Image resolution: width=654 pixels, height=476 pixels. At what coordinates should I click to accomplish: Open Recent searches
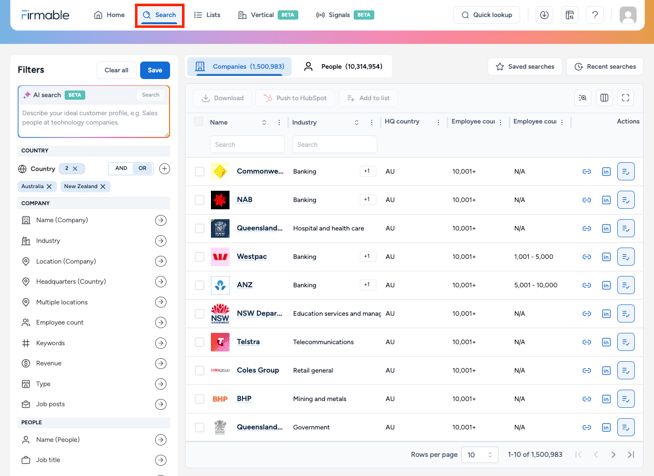coord(605,66)
